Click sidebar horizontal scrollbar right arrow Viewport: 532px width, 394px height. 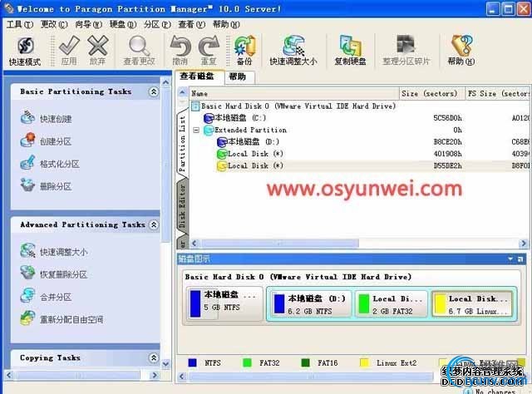tap(155, 375)
